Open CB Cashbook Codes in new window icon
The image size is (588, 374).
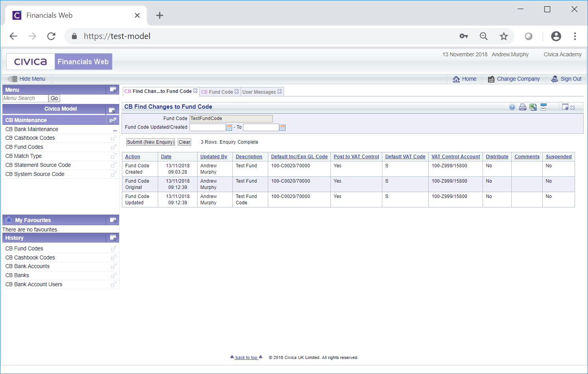click(113, 138)
